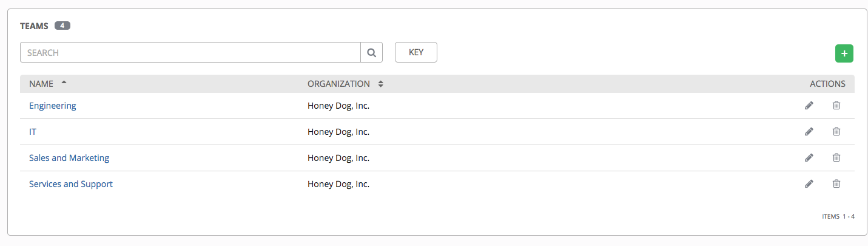
Task: Edit the IT team with pencil icon
Action: [809, 132]
